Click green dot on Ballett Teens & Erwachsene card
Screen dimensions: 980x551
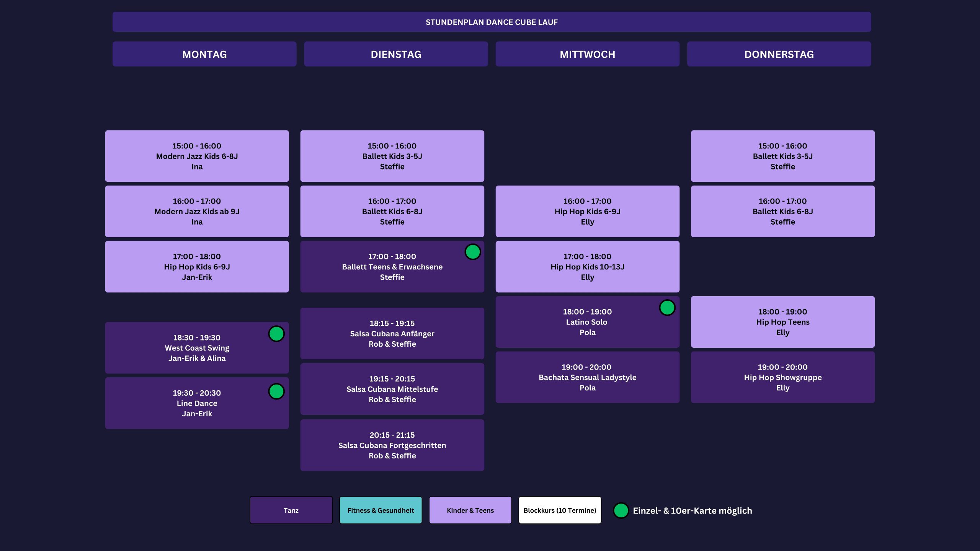coord(472,252)
